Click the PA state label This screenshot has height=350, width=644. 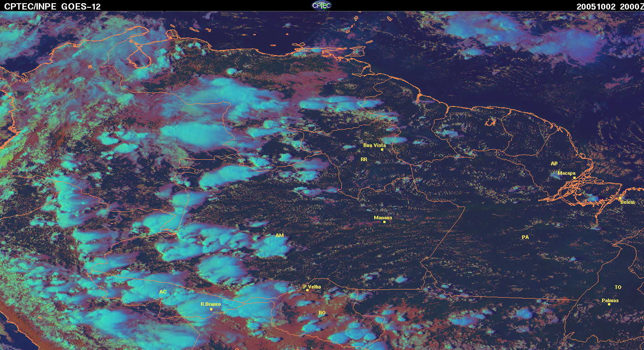click(526, 237)
